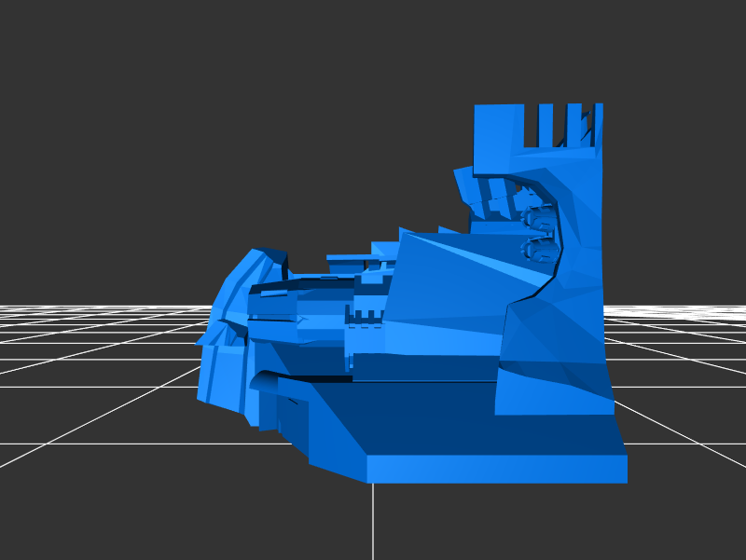Click the empty dark background above the model
746x560 pixels.
point(326,93)
